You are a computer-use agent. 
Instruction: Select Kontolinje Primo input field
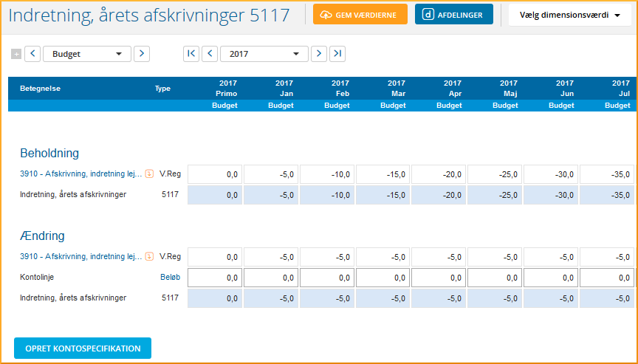pos(214,278)
